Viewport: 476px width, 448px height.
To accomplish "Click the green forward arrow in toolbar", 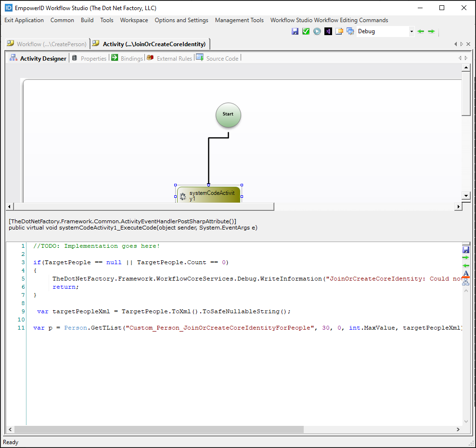I will (431, 31).
